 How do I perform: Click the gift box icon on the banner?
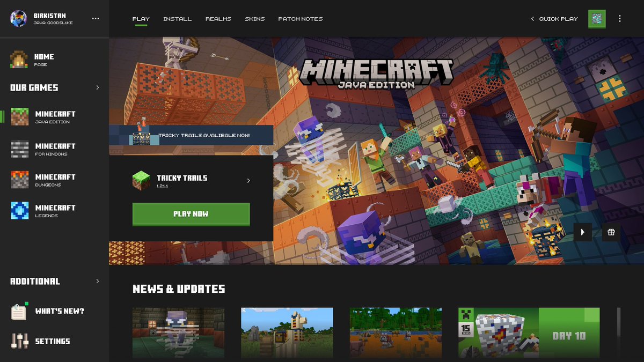(611, 232)
